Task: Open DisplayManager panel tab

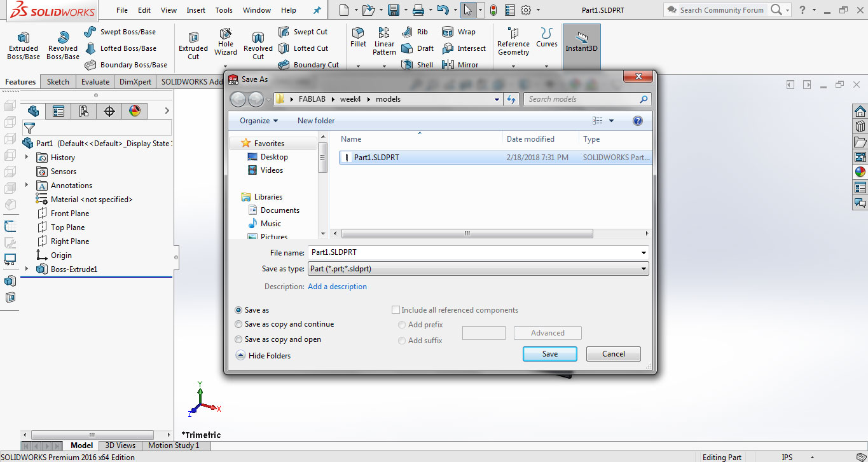Action: (135, 111)
